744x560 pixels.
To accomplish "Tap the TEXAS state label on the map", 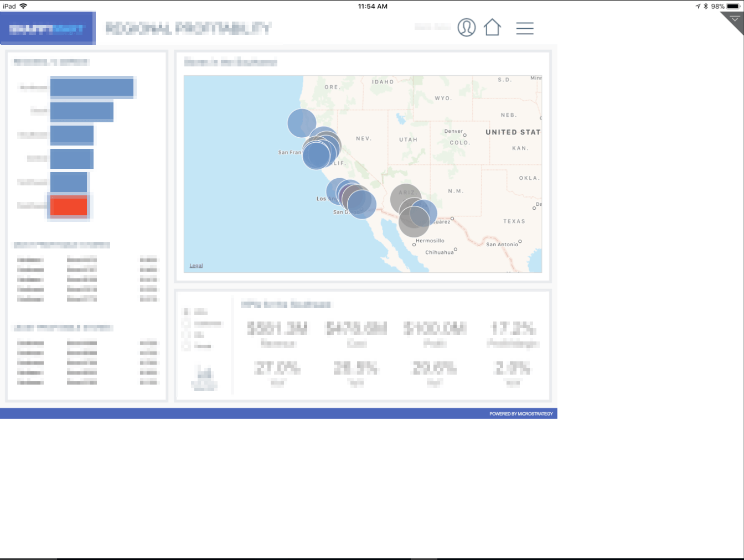I will tap(514, 221).
